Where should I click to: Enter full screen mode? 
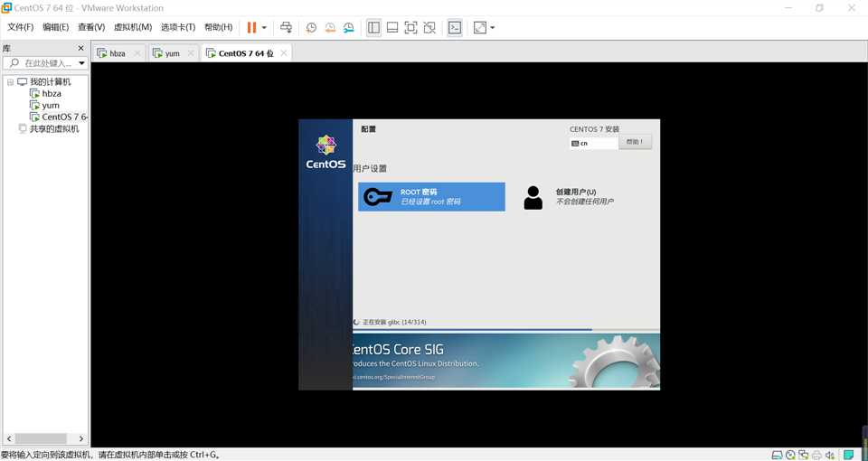click(x=410, y=27)
